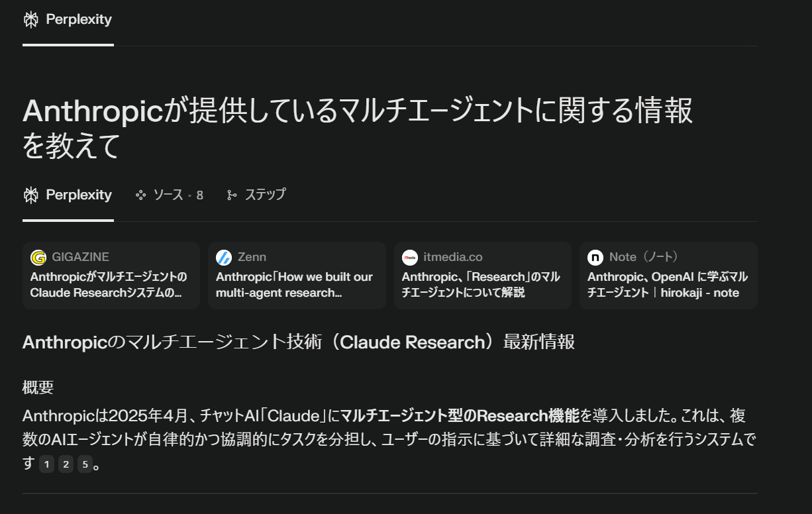
Task: Click citation badge 2
Action: (66, 464)
